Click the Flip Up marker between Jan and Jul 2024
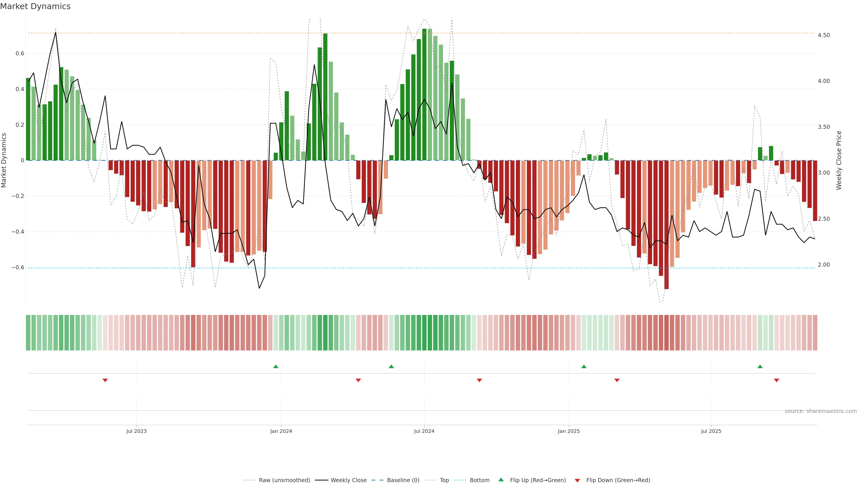 click(391, 366)
